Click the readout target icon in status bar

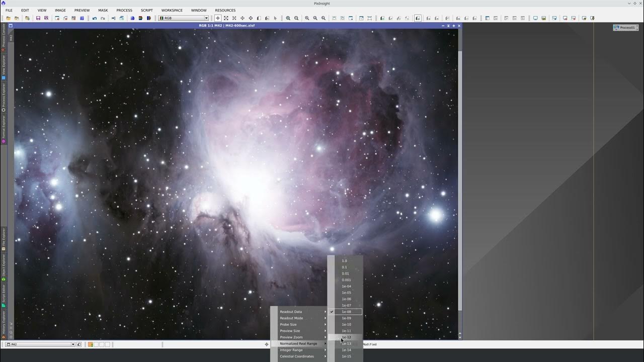[267, 344]
